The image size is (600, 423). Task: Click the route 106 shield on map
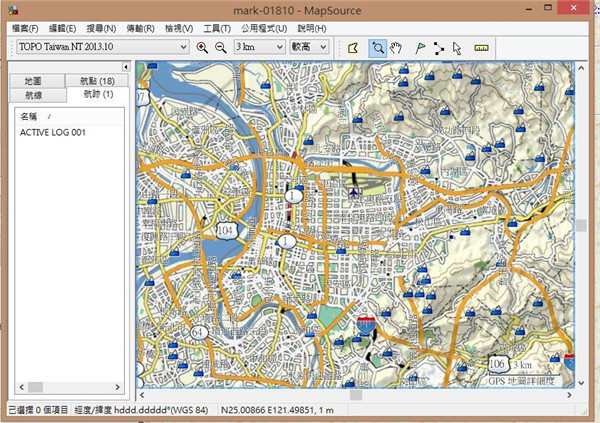[x=497, y=363]
